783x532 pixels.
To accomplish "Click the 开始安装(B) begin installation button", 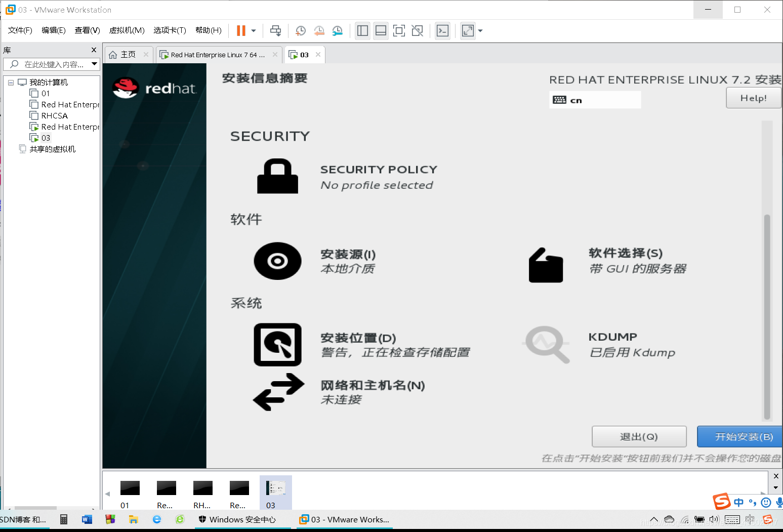I will [740, 436].
